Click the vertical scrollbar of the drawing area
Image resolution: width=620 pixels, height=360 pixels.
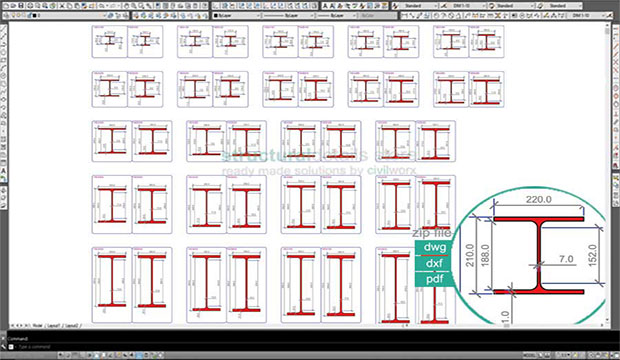pyautogui.click(x=607, y=174)
